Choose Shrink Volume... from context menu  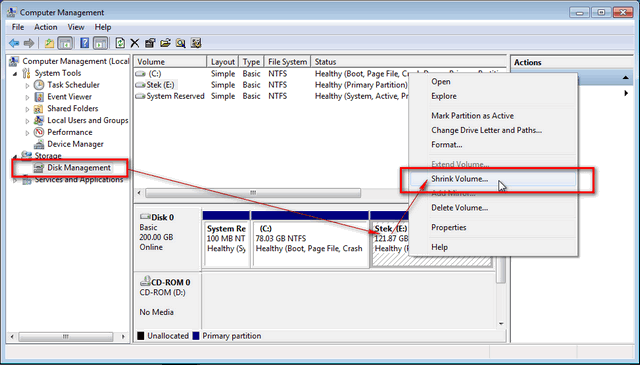493,179
